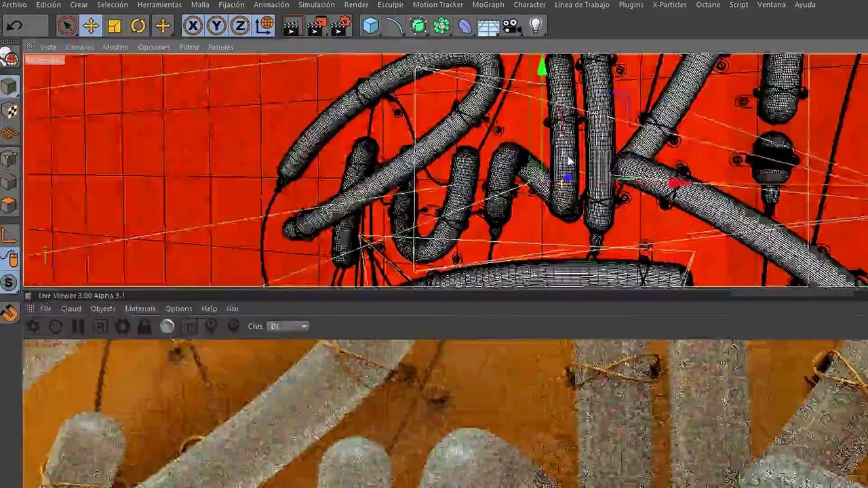The image size is (868, 488).
Task: Select the Move tool
Action: click(90, 26)
